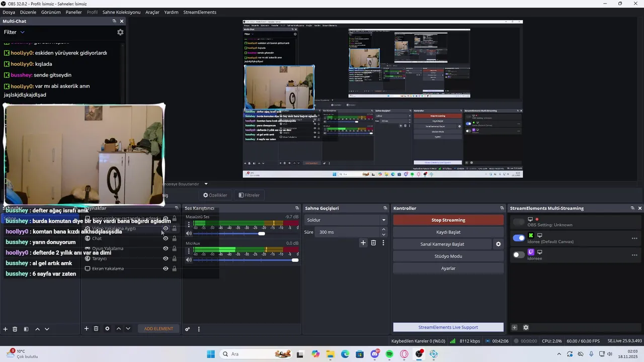Open the Dosya menu
This screenshot has height=362, width=644.
(9, 12)
